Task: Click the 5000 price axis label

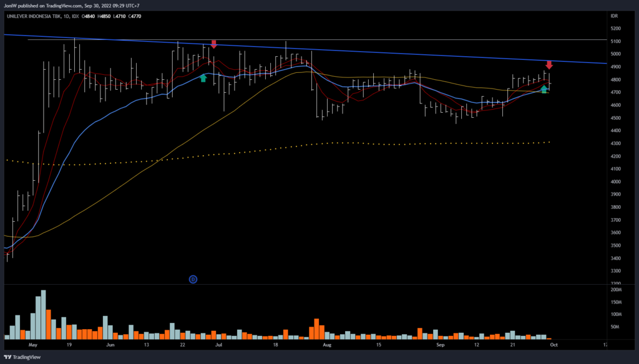Action: pyautogui.click(x=617, y=54)
